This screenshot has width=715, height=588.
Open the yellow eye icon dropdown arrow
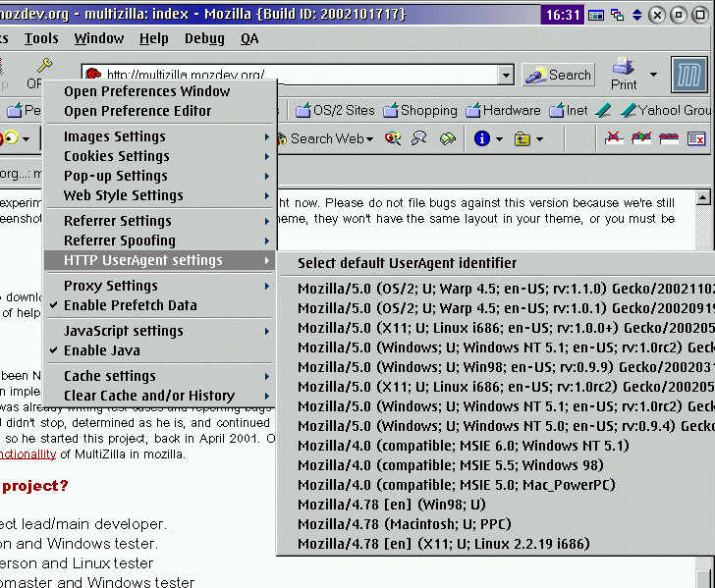tap(26, 138)
